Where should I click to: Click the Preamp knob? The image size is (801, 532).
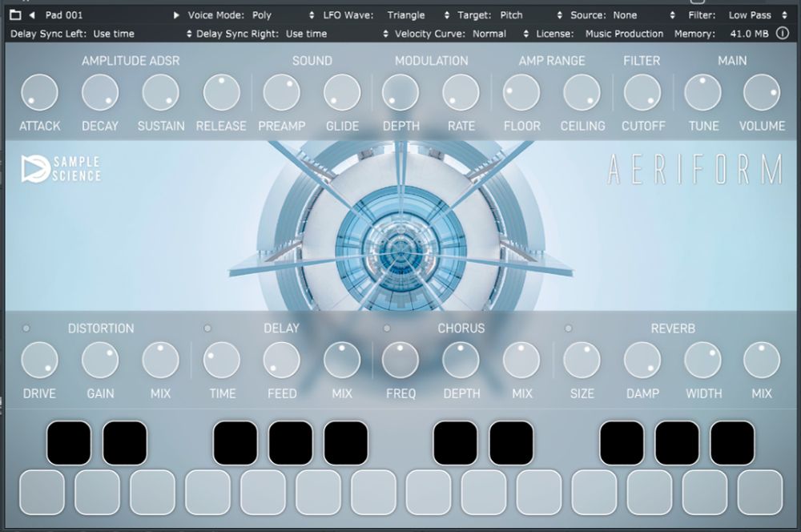point(281,92)
